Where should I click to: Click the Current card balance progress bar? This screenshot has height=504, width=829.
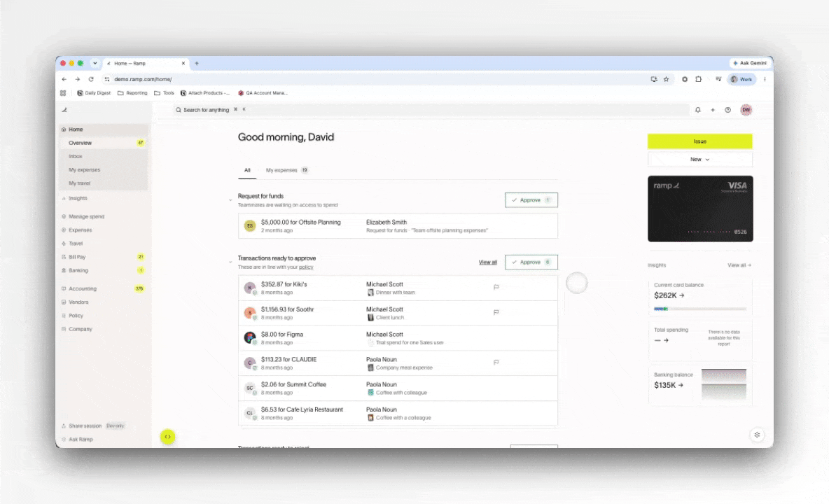point(700,309)
